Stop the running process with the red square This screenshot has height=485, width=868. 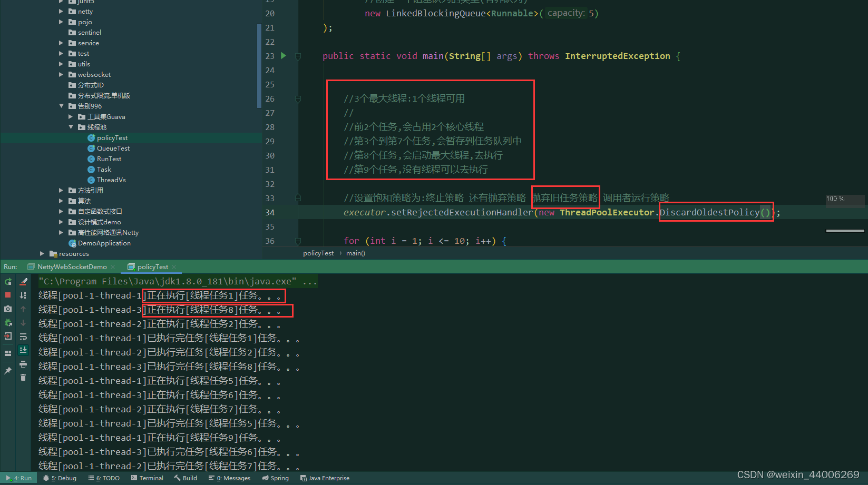[x=8, y=295]
